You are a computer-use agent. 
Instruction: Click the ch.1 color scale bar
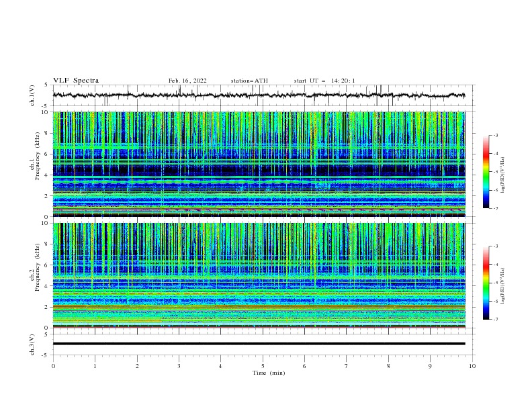point(486,172)
